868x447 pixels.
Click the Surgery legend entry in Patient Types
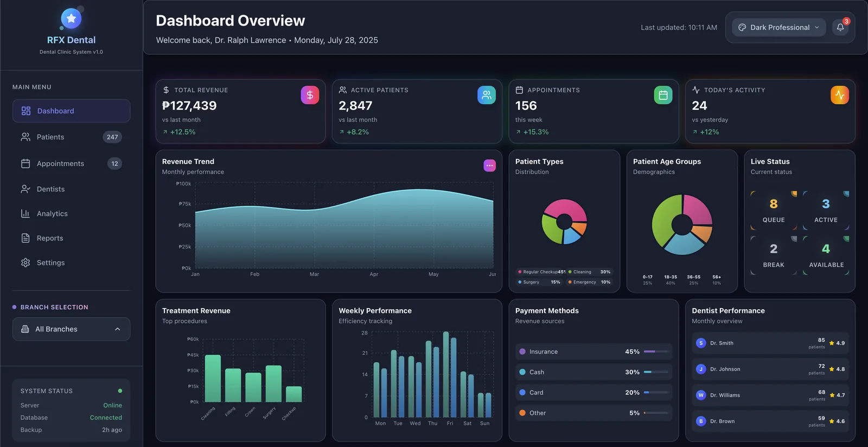tap(539, 283)
